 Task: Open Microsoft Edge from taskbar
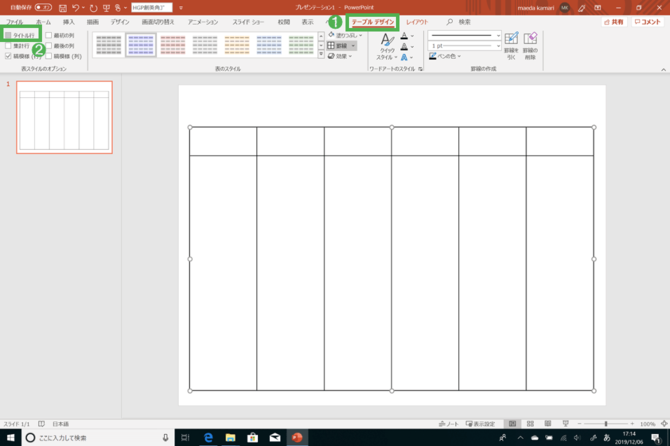pyautogui.click(x=208, y=437)
